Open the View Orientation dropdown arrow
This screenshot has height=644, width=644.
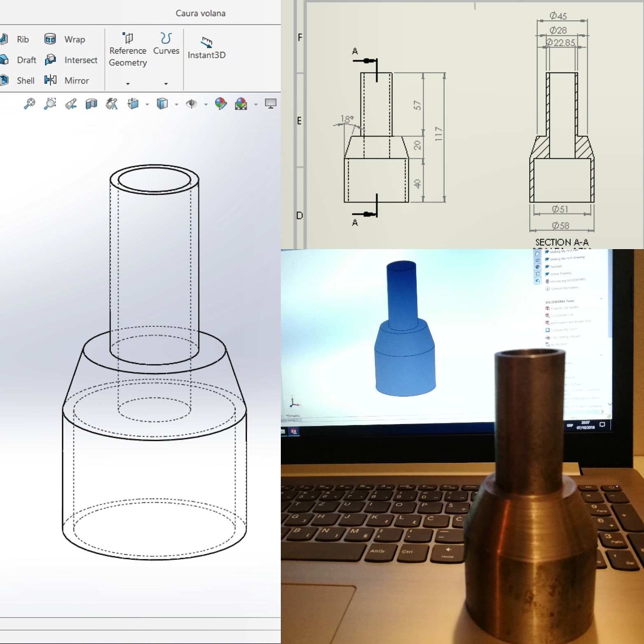pos(147,105)
